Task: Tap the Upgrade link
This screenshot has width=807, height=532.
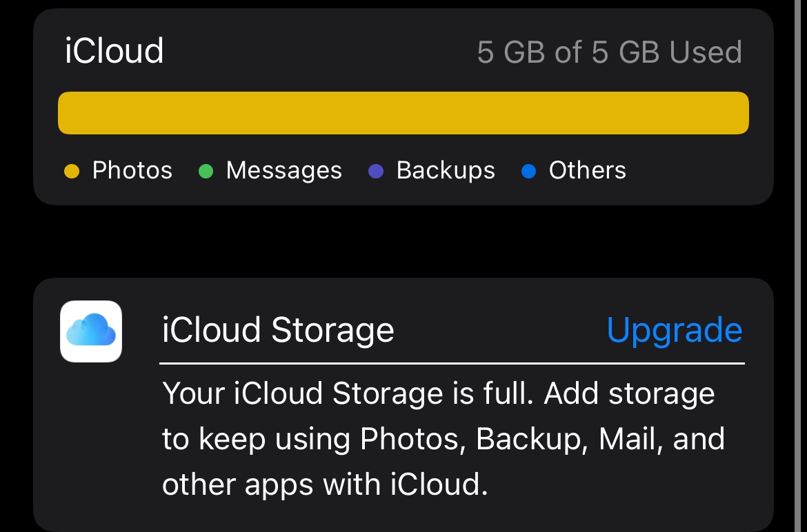Action: click(x=674, y=330)
